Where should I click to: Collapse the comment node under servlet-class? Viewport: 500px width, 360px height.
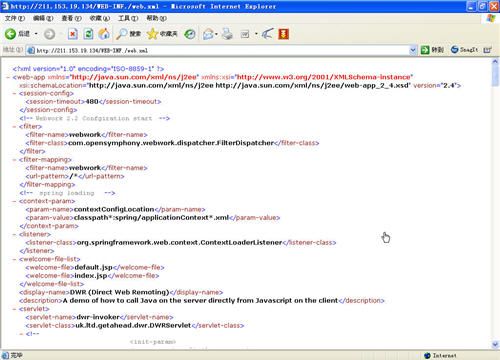coord(21,334)
